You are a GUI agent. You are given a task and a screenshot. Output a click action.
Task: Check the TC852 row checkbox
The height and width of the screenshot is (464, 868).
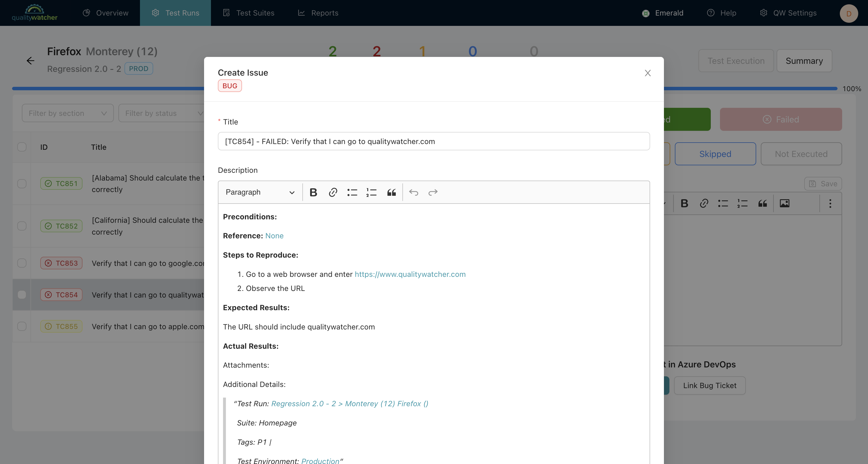tap(22, 226)
